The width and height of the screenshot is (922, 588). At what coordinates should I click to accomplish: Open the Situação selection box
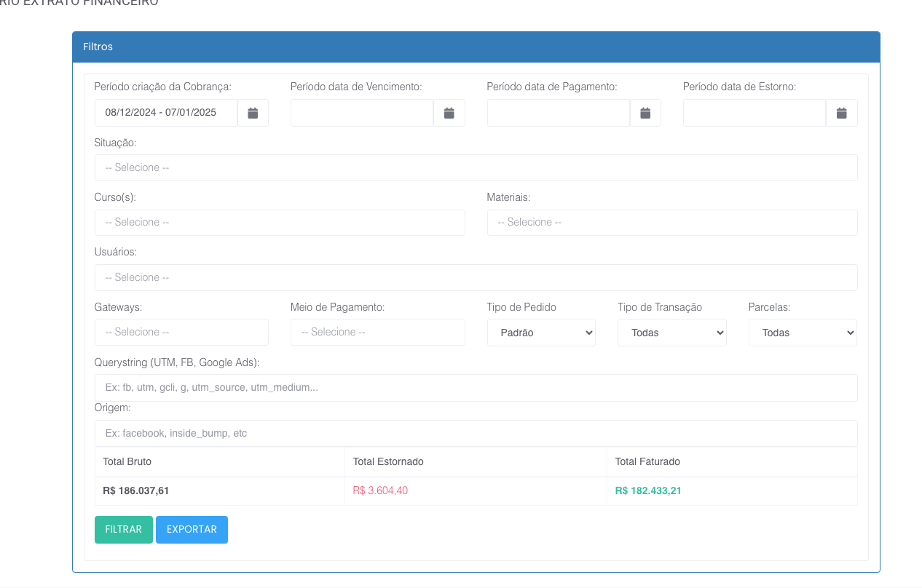[x=476, y=167]
